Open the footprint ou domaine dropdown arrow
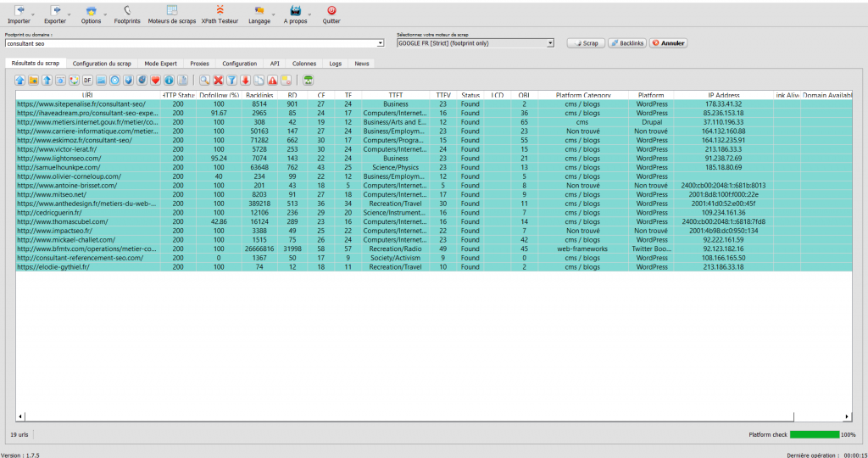 pyautogui.click(x=381, y=43)
